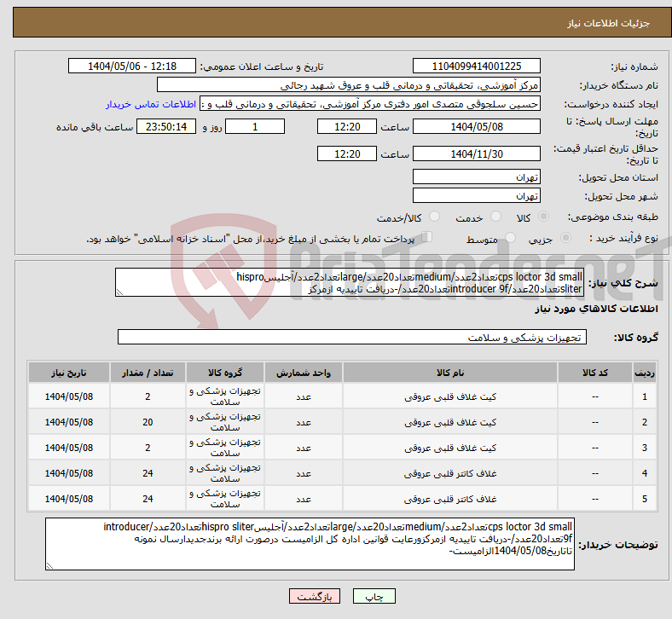The height and width of the screenshot is (619, 672).
Task: Click quantity 20 in row 2
Action: tap(148, 422)
